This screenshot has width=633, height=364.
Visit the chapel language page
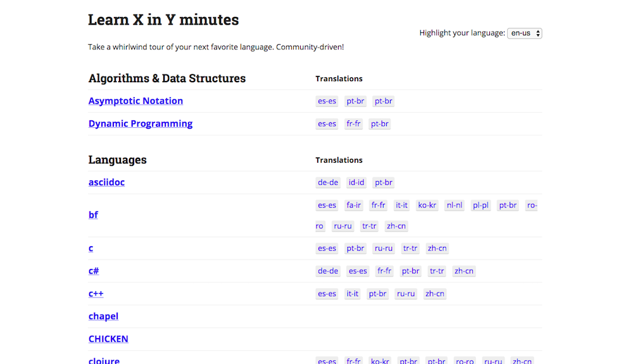click(x=103, y=316)
